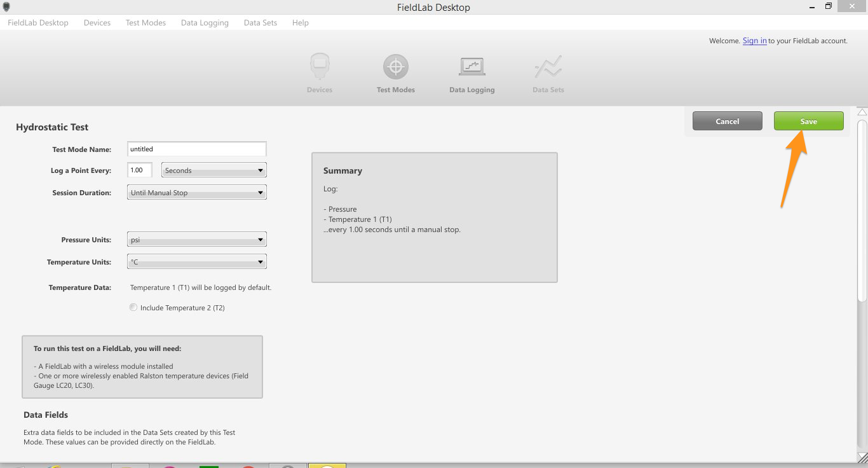Image resolution: width=868 pixels, height=468 pixels.
Task: Save the hydrostatic test mode
Action: 808,121
